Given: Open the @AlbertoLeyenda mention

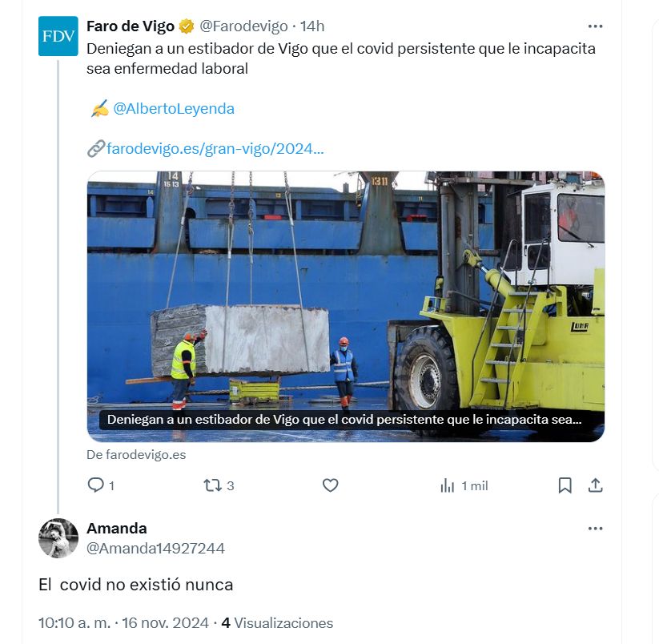Looking at the screenshot, I should click(x=174, y=109).
